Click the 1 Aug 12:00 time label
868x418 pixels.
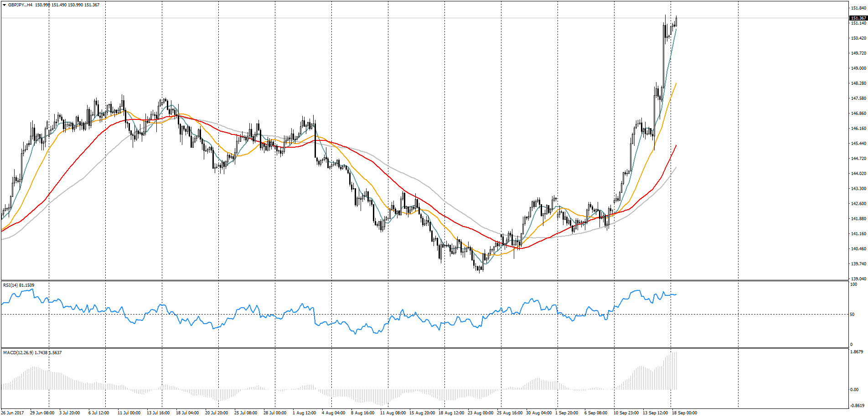tap(305, 413)
